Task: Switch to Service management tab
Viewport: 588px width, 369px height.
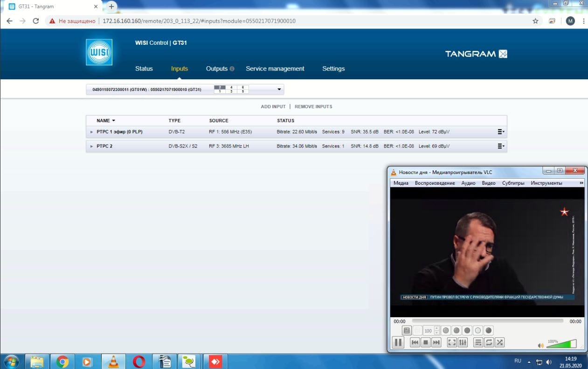Action: tap(275, 69)
